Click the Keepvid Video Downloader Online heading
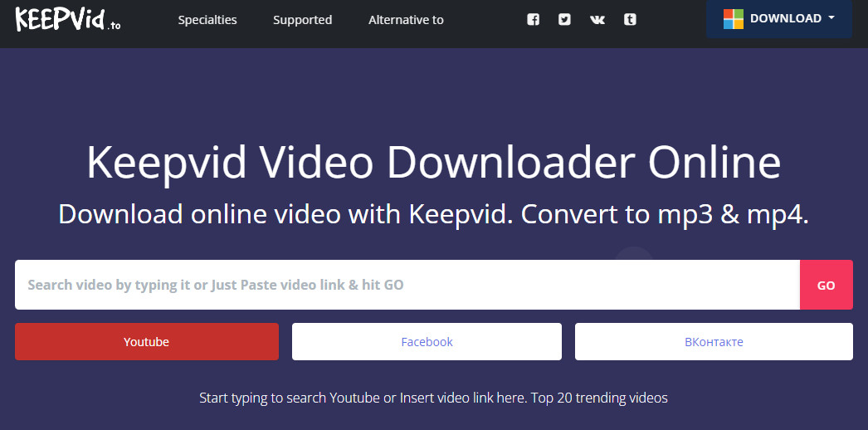 pos(433,163)
